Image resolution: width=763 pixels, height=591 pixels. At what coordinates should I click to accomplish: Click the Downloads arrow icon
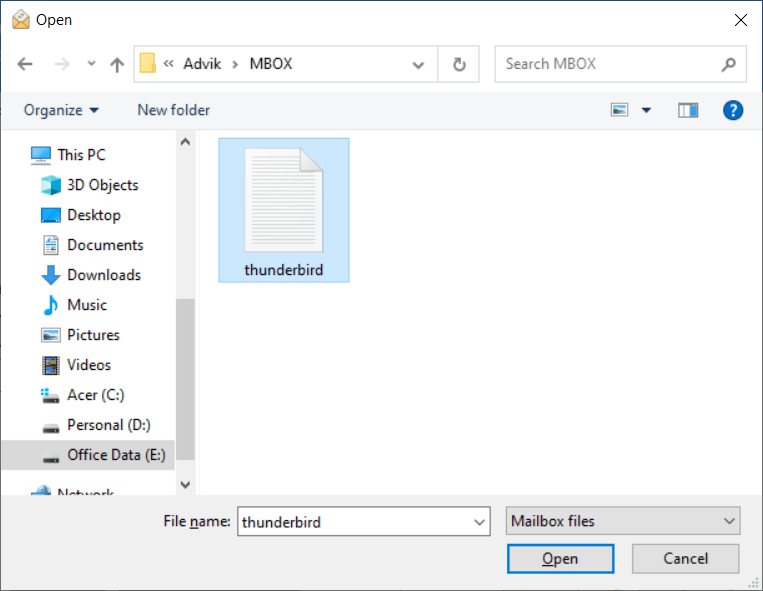point(51,275)
